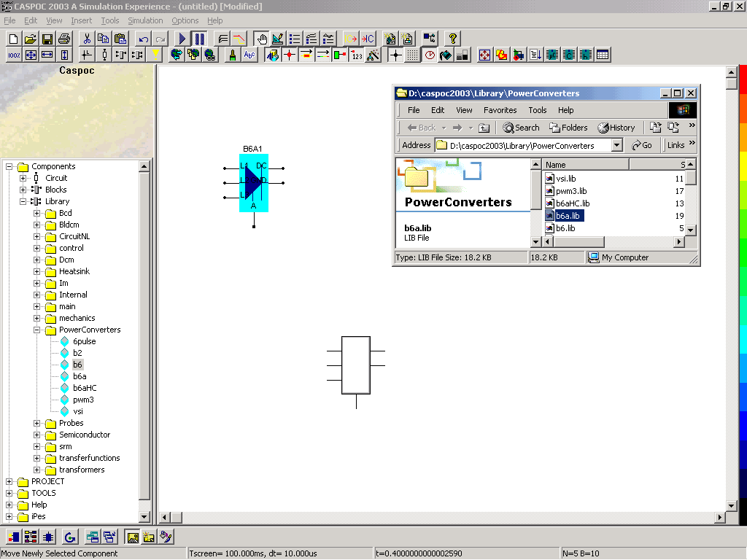Select the paint brush tool icon
Viewport: 747px width, 560px height.
coord(233,55)
